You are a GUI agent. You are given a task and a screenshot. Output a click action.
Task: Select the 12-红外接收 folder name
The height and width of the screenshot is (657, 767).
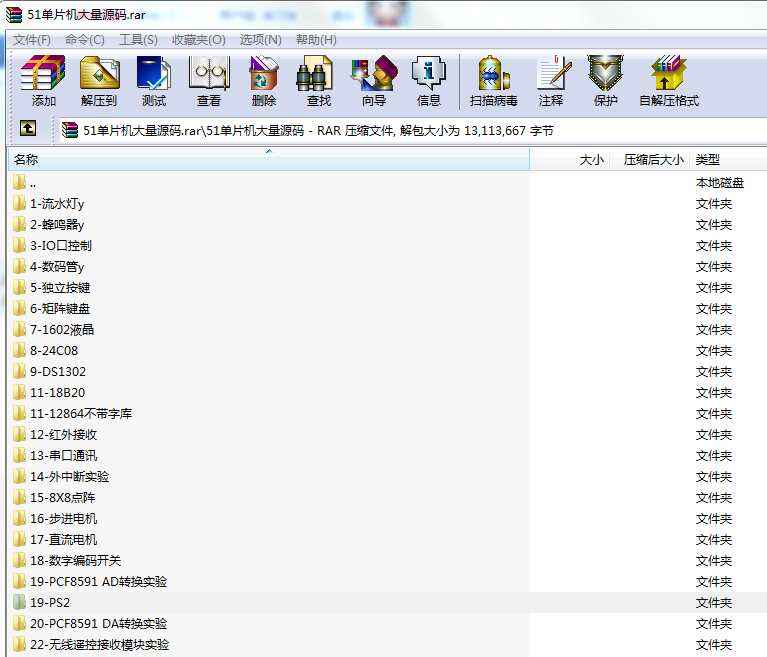click(64, 434)
